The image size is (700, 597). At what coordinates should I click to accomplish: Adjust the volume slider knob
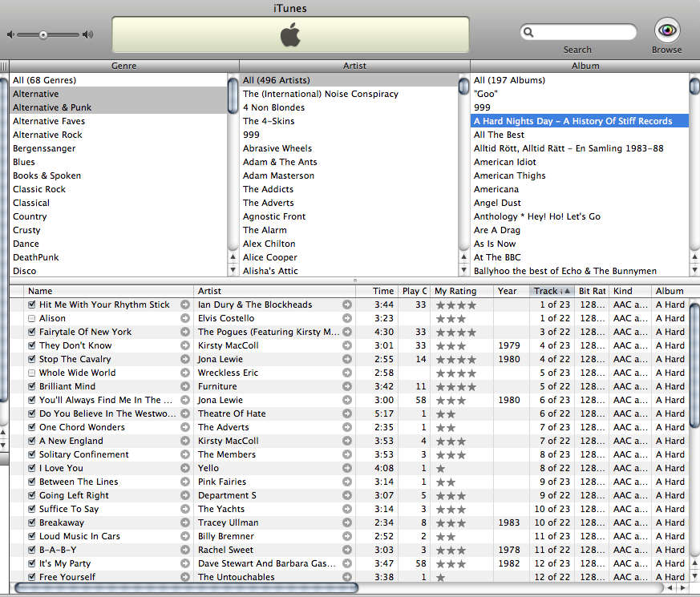coord(43,34)
